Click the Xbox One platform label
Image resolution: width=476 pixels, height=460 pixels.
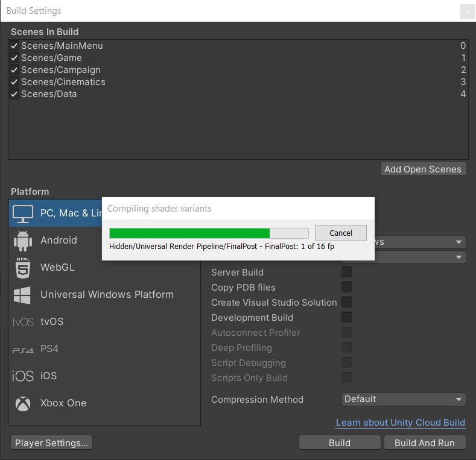point(63,403)
